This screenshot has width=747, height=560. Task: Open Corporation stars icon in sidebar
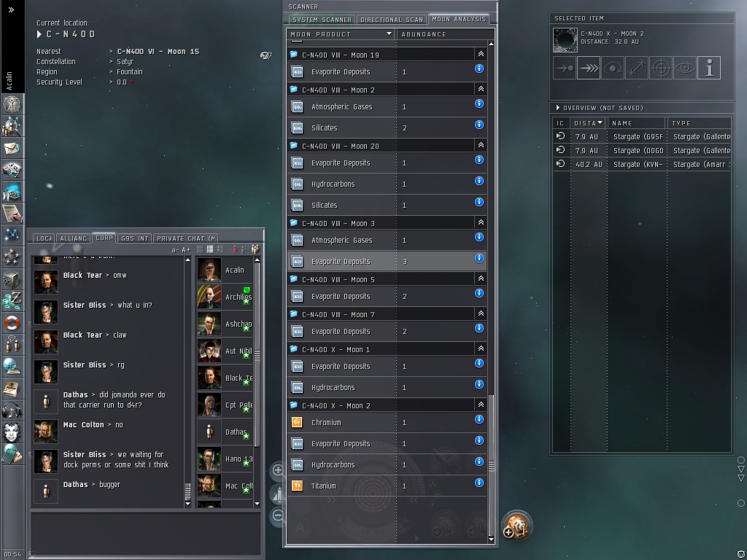click(x=12, y=257)
